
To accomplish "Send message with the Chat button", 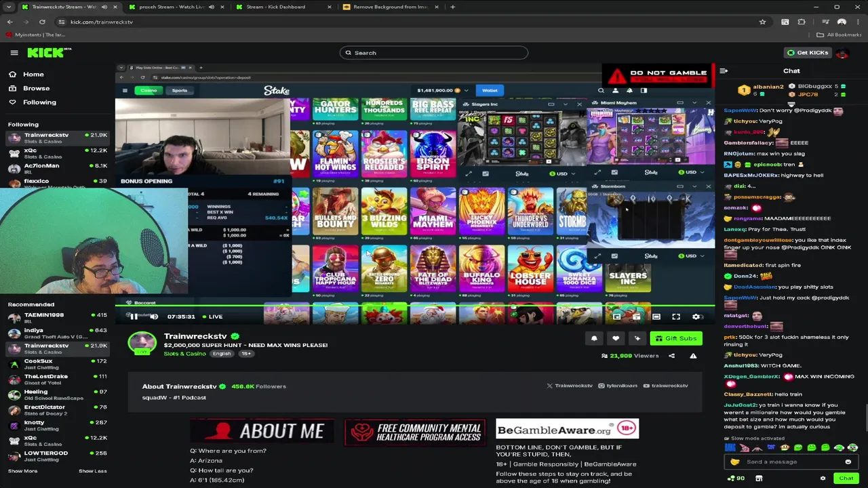I will [846, 478].
